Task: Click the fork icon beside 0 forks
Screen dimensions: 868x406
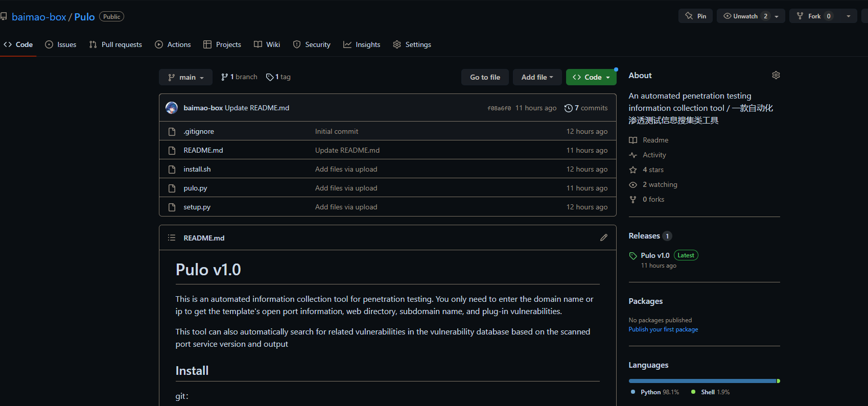Action: coord(633,199)
